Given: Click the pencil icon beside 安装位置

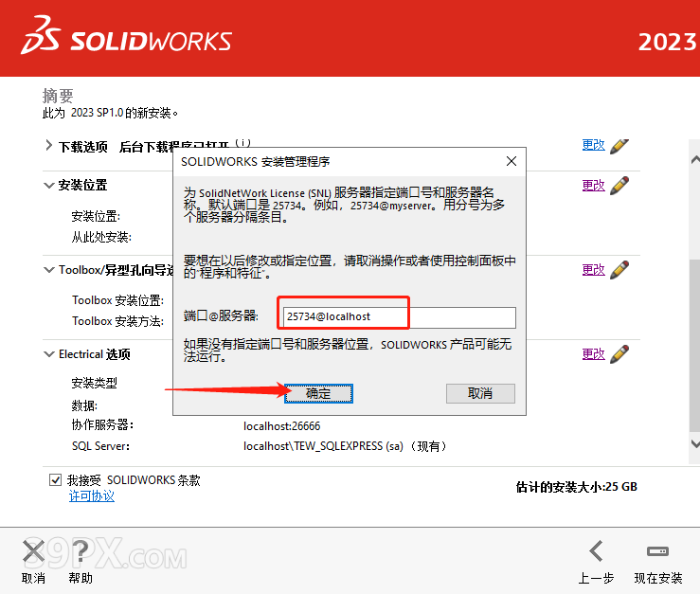Looking at the screenshot, I should point(619,186).
